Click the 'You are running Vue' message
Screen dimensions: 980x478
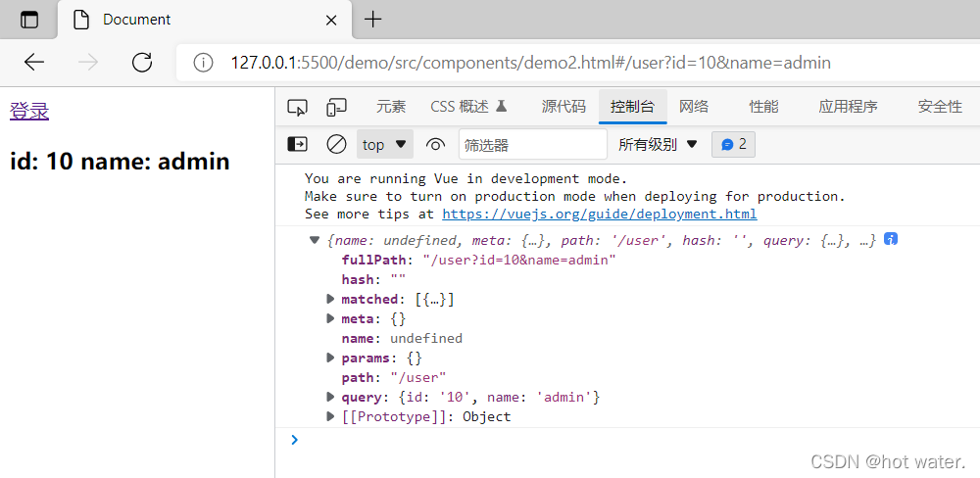(x=465, y=178)
